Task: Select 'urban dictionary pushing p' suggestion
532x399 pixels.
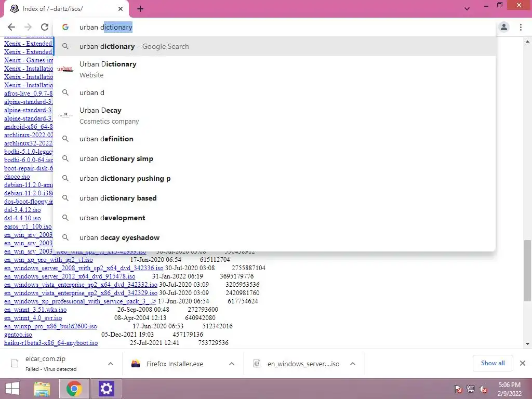Action: pos(275,178)
